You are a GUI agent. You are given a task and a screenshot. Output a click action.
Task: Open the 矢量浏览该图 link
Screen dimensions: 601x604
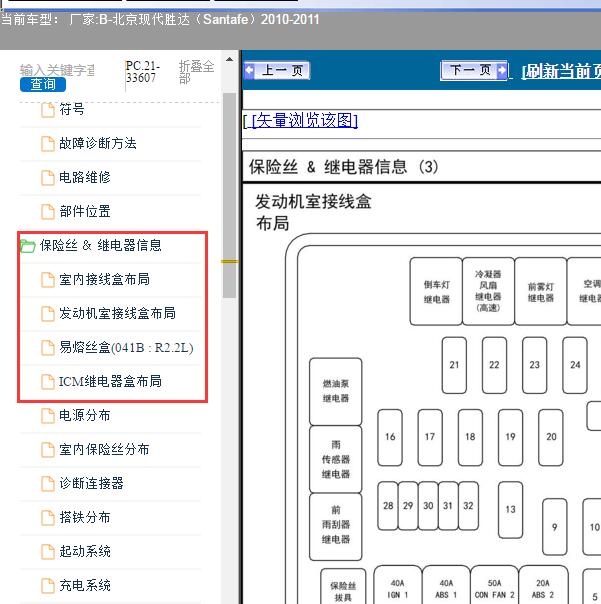pyautogui.click(x=303, y=121)
